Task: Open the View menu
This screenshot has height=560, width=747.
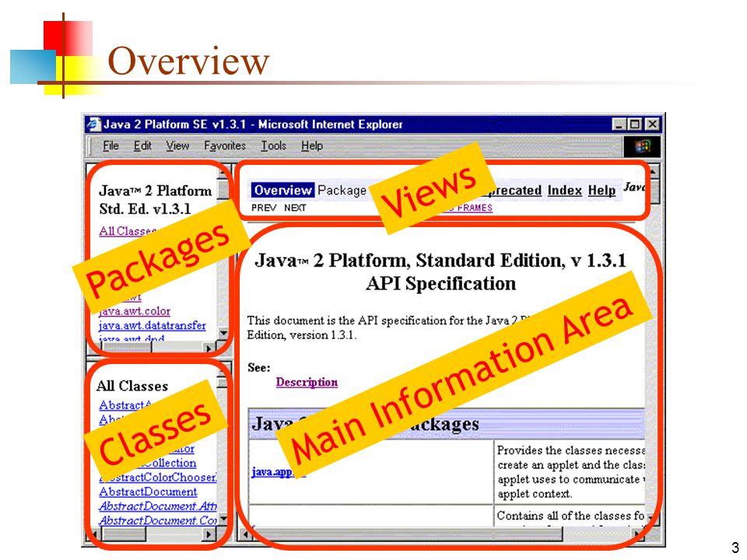Action: point(177,145)
